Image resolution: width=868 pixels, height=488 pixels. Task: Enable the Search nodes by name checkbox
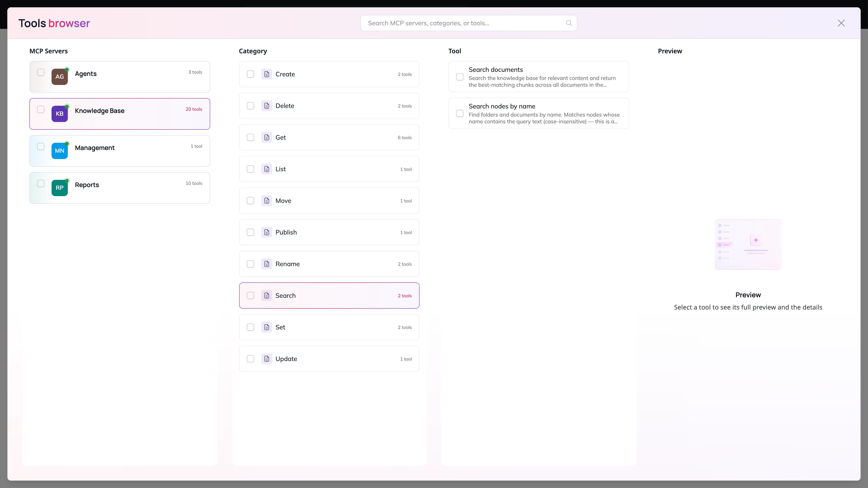coord(460,113)
